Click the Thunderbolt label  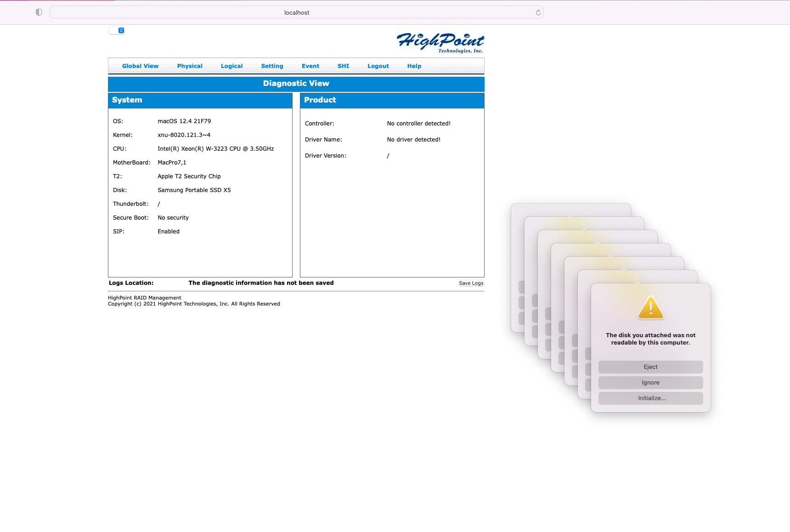pyautogui.click(x=131, y=204)
